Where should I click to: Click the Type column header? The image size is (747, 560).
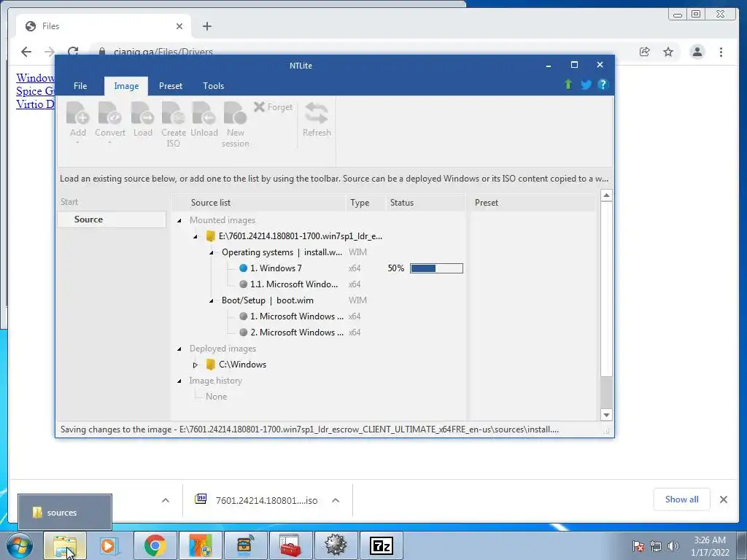[x=365, y=203]
